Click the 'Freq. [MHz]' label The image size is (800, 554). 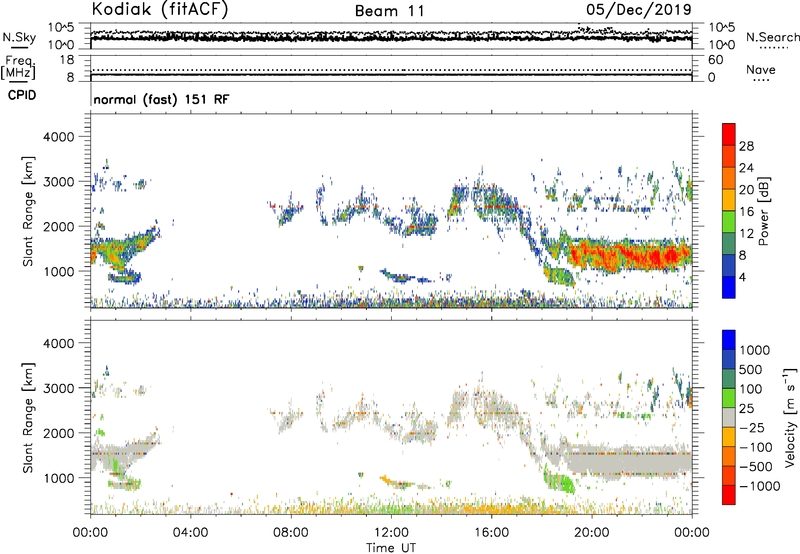18,67
